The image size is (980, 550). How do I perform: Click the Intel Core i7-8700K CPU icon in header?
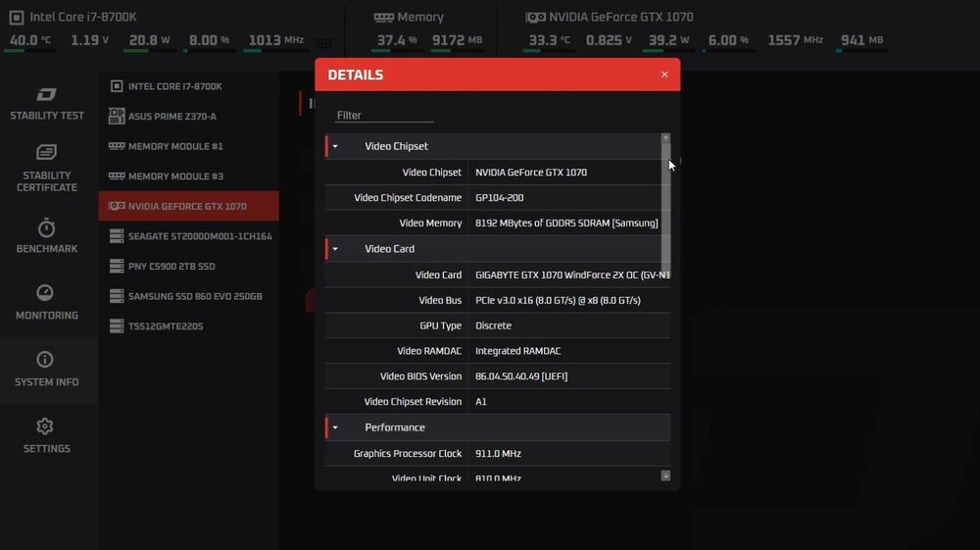[x=17, y=18]
